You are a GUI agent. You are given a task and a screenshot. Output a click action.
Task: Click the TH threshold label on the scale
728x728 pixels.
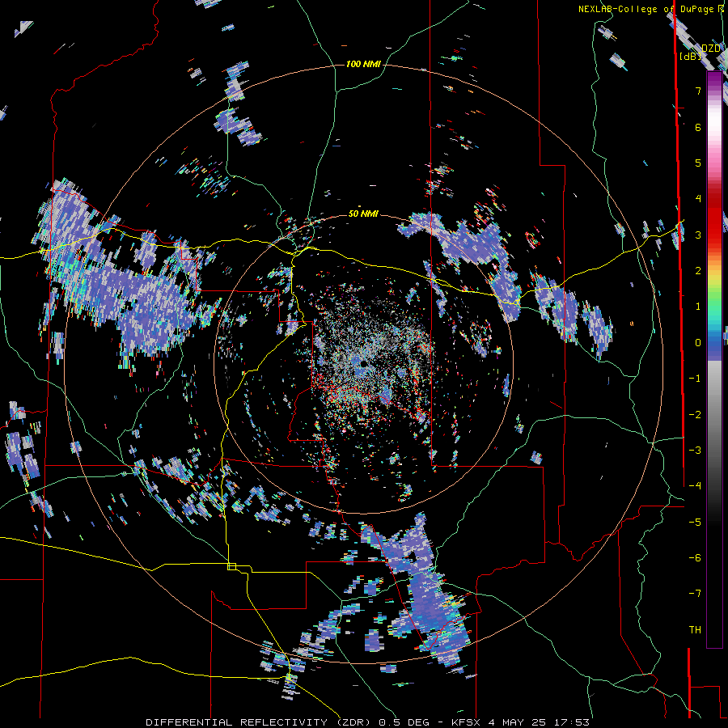(695, 630)
